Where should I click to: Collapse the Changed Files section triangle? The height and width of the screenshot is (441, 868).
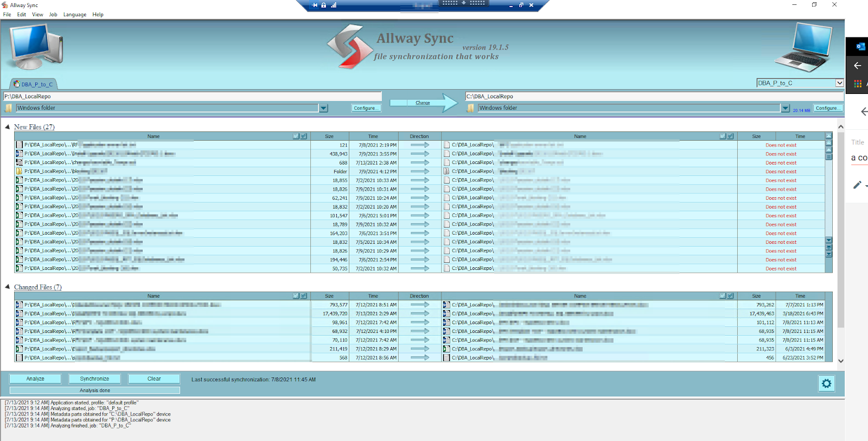pos(8,286)
